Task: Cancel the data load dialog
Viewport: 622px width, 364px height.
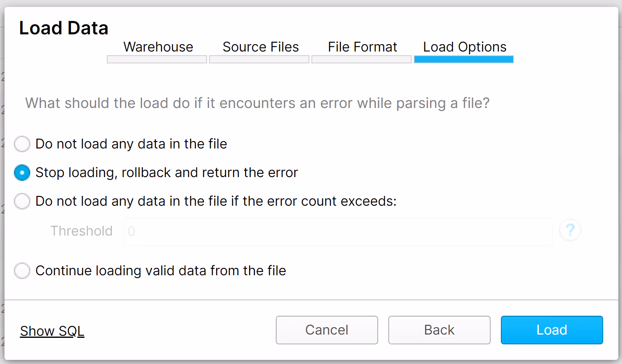Action: [327, 330]
